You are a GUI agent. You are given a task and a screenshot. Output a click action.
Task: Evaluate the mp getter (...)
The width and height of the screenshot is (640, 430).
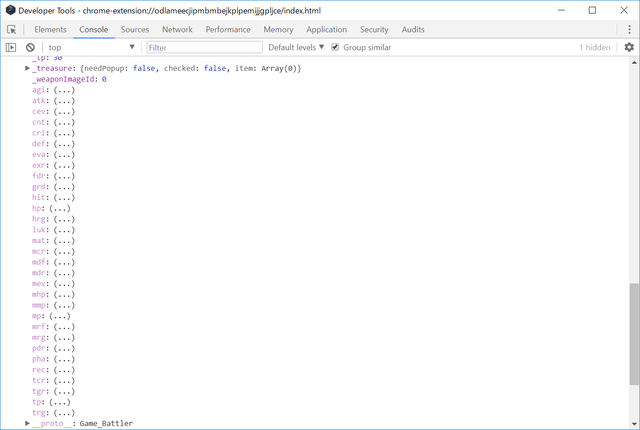pos(60,316)
